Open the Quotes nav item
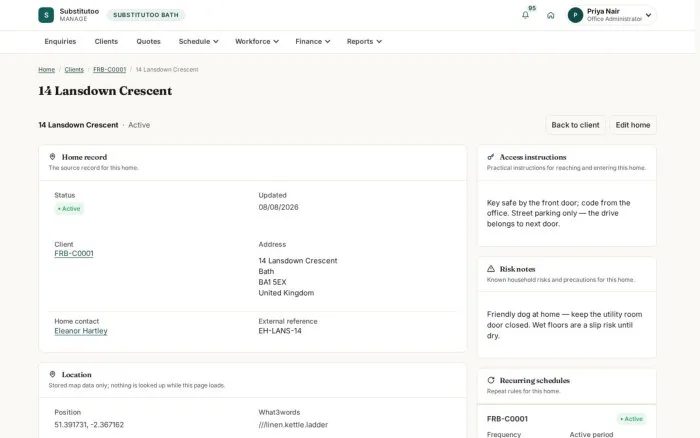Viewport: 700px width, 438px height. tap(148, 42)
